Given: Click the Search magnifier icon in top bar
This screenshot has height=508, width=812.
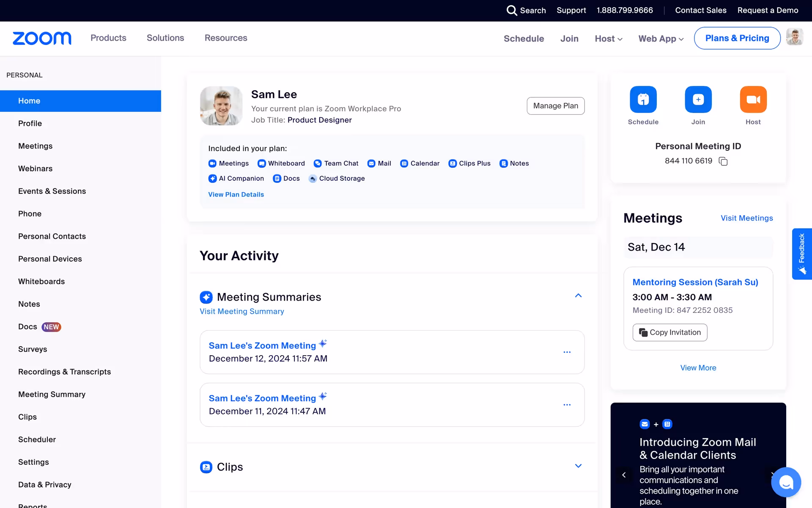Looking at the screenshot, I should [x=512, y=10].
